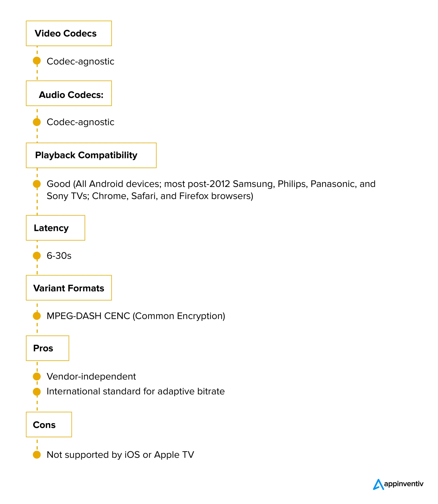Open the Pros heading box
The height and width of the screenshot is (504, 438).
click(47, 348)
